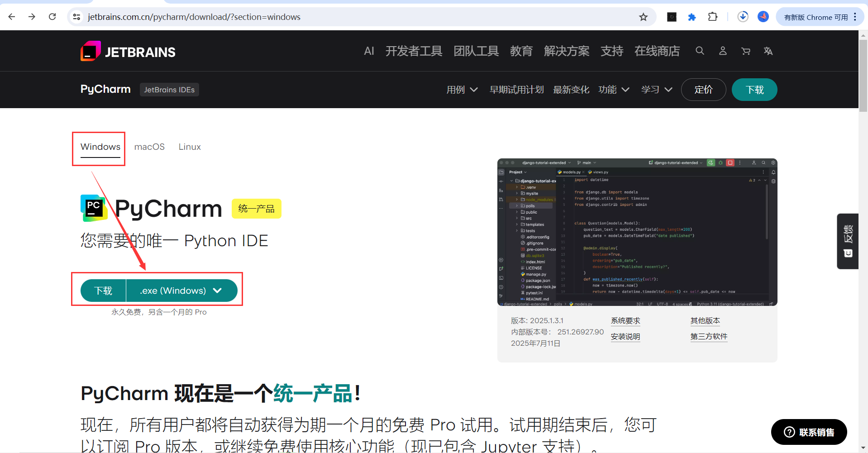
Task: Open the 在线商店 menu
Action: [x=657, y=51]
